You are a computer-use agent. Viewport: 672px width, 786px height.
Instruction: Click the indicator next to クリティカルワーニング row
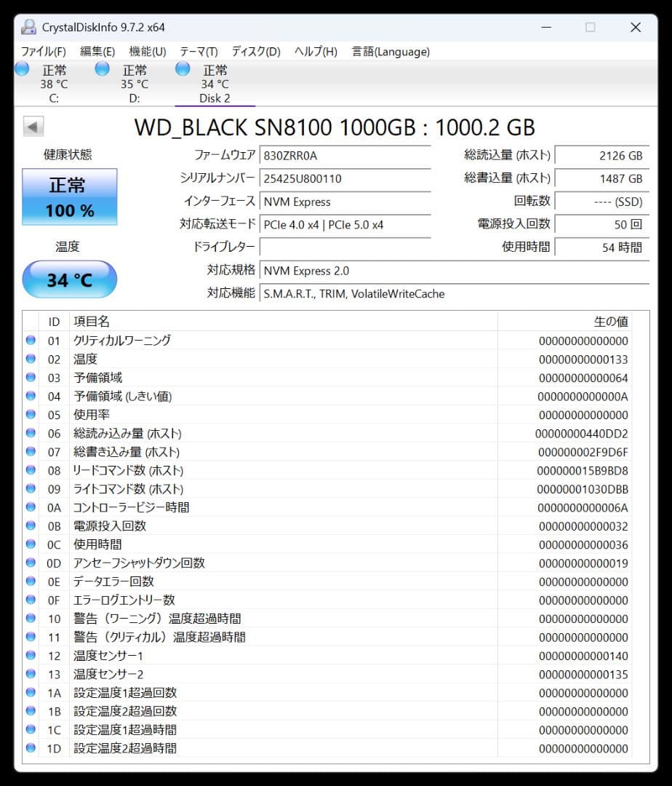click(30, 340)
